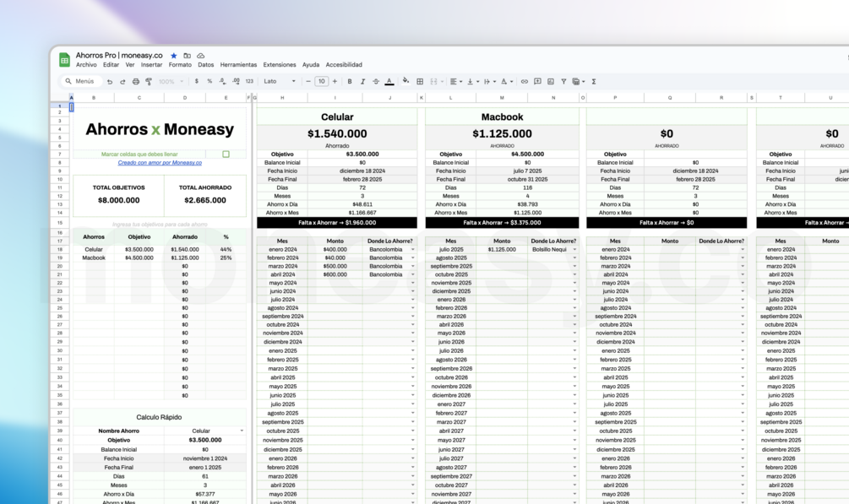The width and height of the screenshot is (849, 504).
Task: Click the merge cells button
Action: tap(433, 82)
